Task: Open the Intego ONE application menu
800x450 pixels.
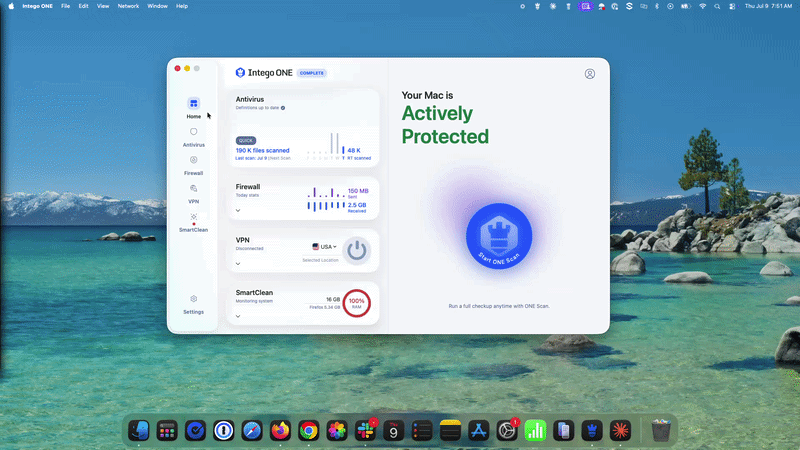Action: pos(37,6)
